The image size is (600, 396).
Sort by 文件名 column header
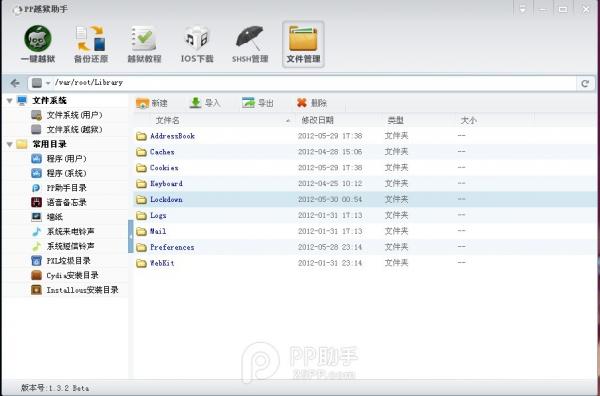168,121
